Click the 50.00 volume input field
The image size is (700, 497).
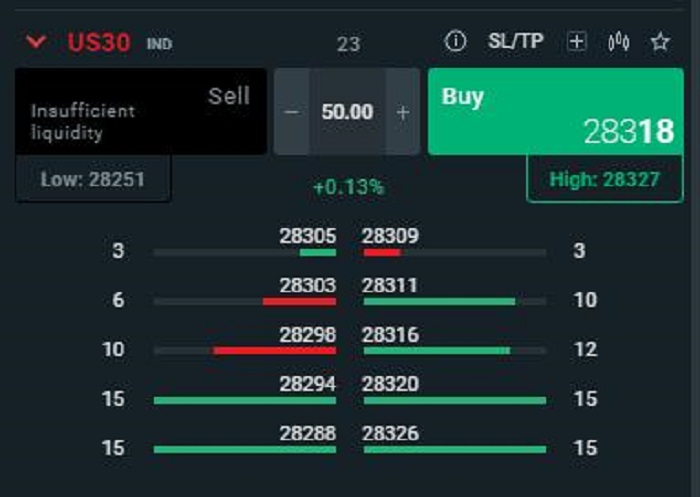[x=347, y=112]
